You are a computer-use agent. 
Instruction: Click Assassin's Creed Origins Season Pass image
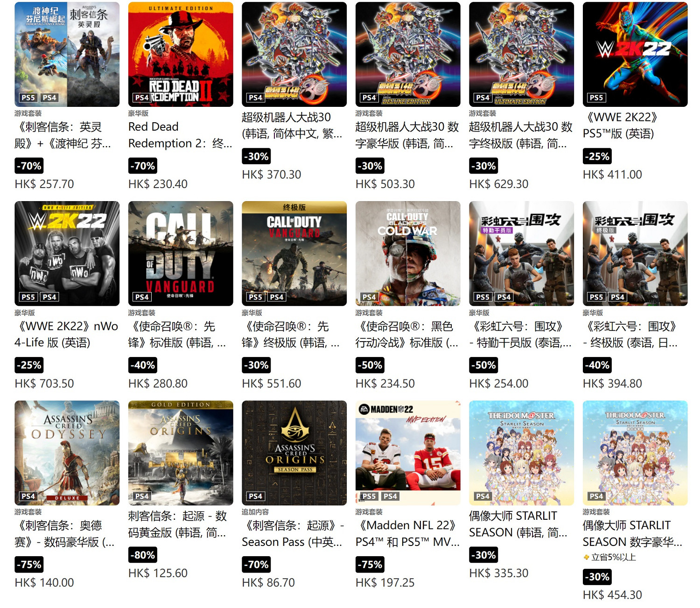click(294, 453)
